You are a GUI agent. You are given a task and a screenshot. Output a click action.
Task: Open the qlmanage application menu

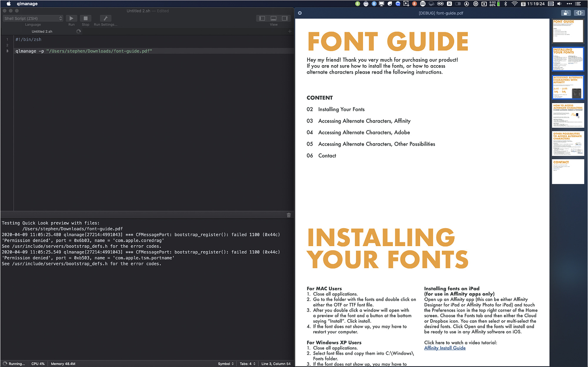point(27,4)
